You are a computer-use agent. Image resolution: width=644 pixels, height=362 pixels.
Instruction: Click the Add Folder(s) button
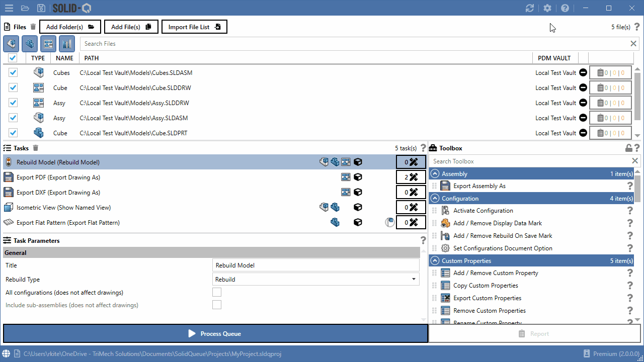pos(70,27)
